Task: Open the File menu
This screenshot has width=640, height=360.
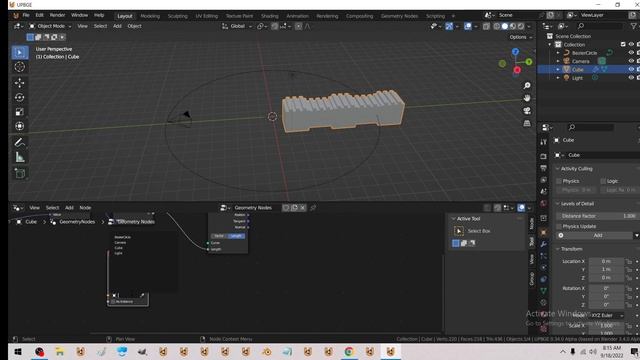Action: point(26,15)
